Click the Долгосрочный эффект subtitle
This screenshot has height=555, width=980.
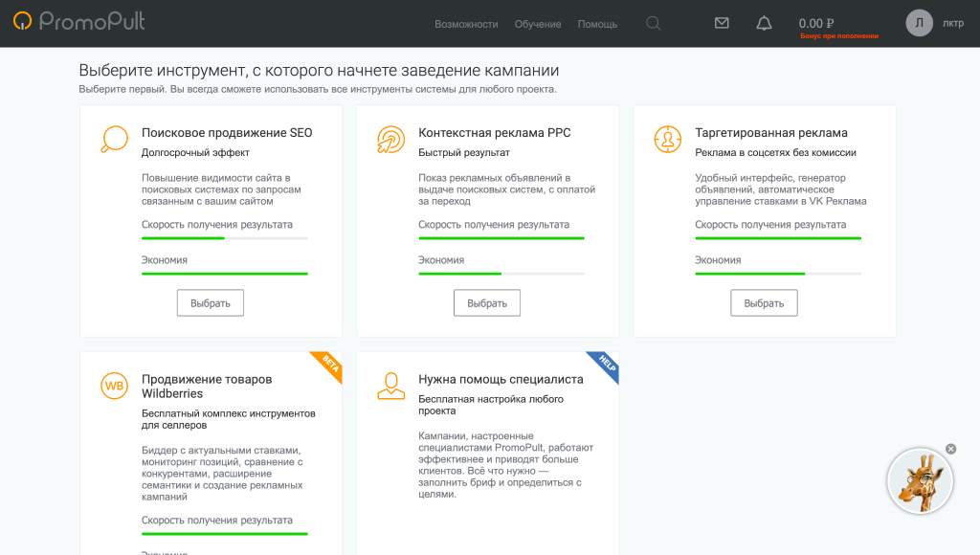pos(195,152)
